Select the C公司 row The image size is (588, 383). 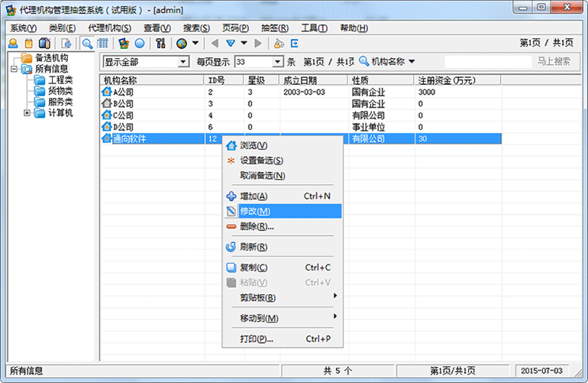pos(301,115)
